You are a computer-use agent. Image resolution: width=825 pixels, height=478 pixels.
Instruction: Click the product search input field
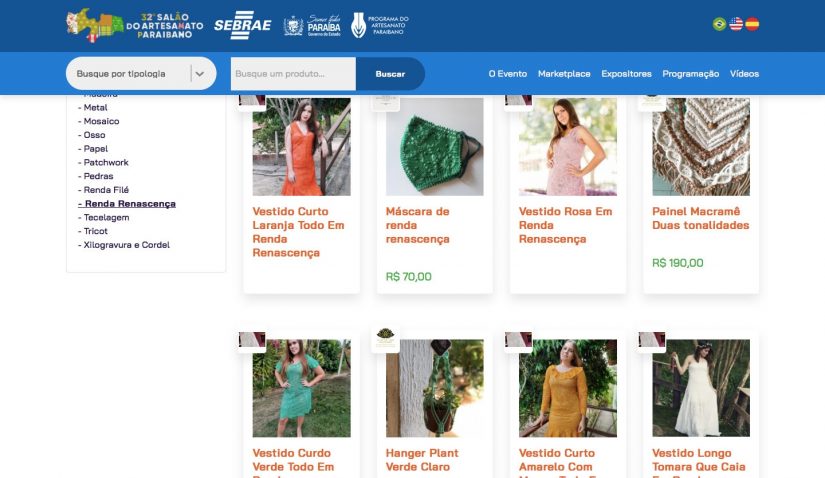tap(292, 73)
